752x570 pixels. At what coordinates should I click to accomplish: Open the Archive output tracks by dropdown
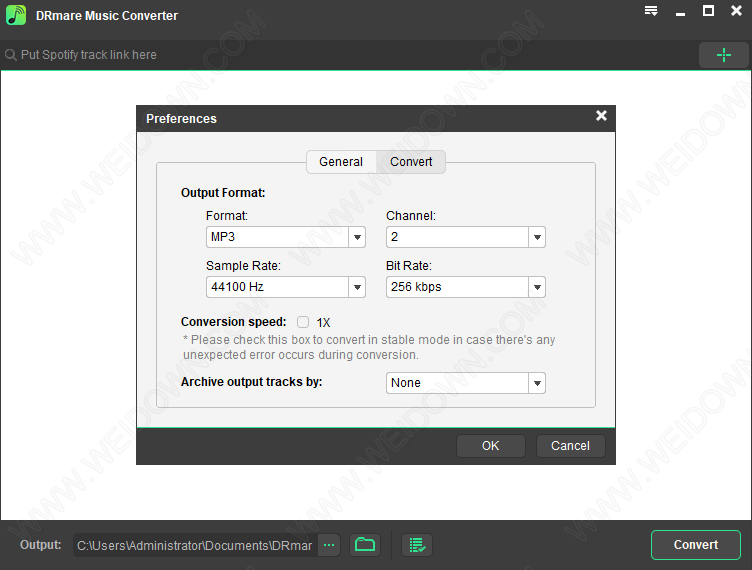[466, 383]
